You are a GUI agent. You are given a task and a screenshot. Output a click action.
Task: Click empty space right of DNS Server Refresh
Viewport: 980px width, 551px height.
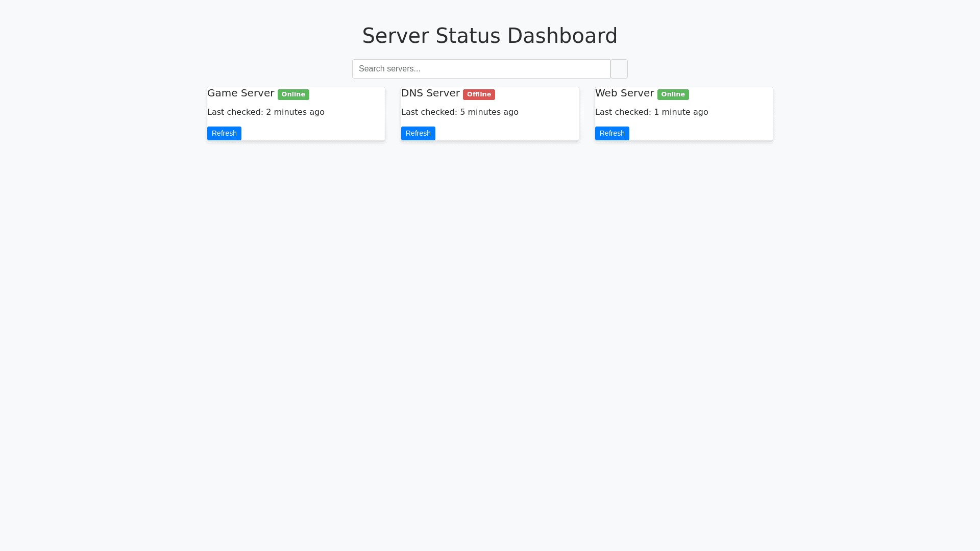pyautogui.click(x=505, y=133)
